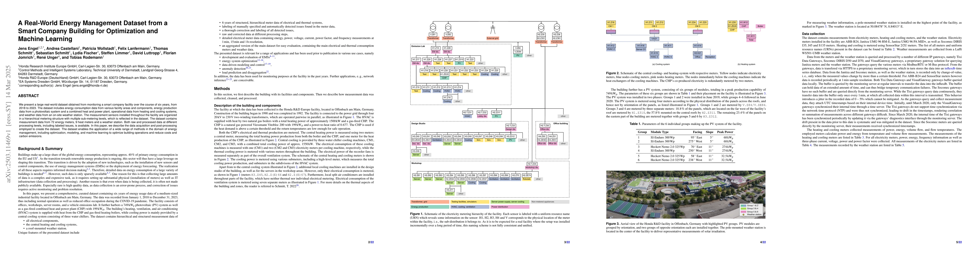This screenshot has width=980, height=254.
Task: Click the Design Studio group label
Action: click(418, 123)
